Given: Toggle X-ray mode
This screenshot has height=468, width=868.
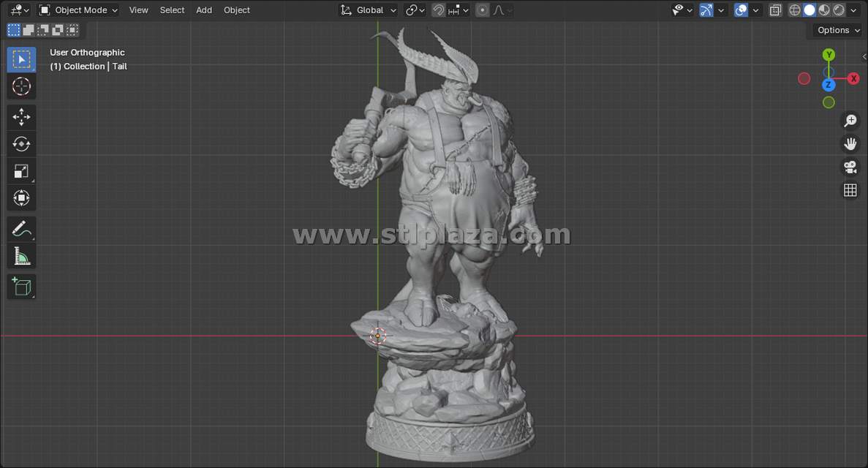Looking at the screenshot, I should pos(776,10).
